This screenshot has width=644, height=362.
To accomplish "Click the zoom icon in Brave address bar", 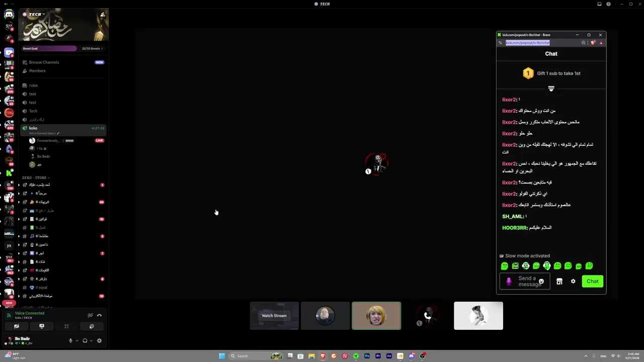I will (584, 43).
